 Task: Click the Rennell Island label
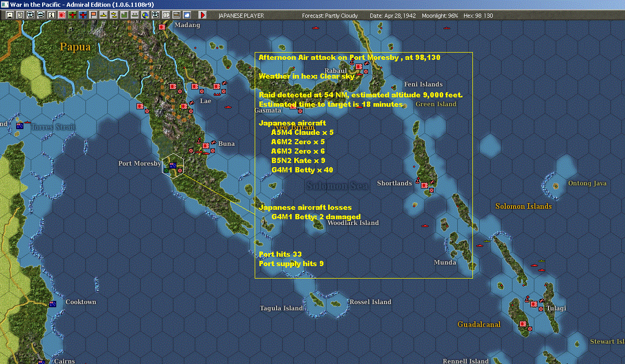pos(466,361)
